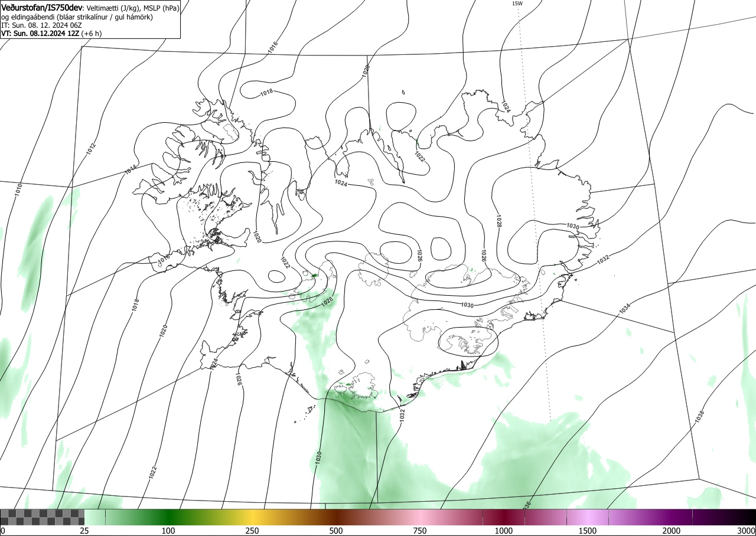
Task: Click the 750 value on the color scale
Action: pyautogui.click(x=420, y=531)
